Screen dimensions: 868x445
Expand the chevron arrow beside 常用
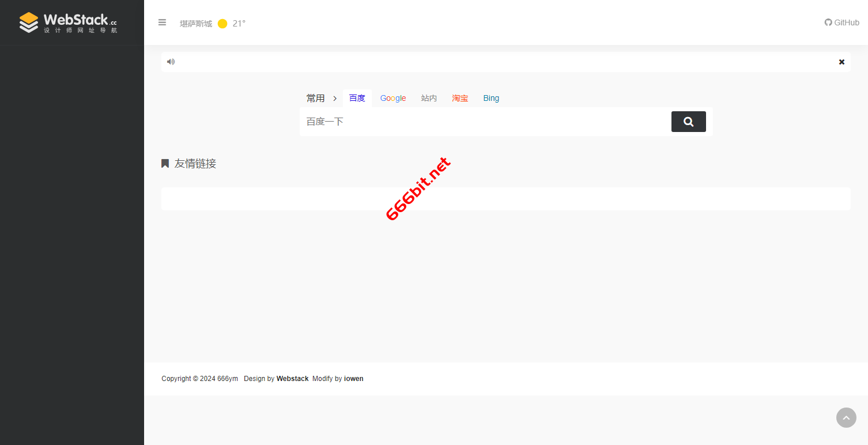pos(335,99)
